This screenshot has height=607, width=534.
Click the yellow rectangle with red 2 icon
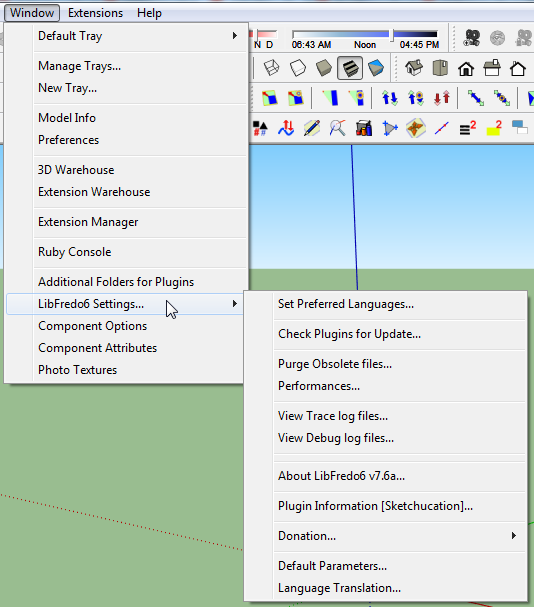click(x=494, y=128)
